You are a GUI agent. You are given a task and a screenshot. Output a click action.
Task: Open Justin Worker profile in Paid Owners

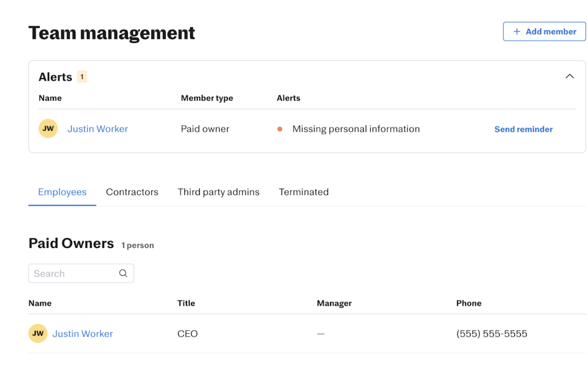pyautogui.click(x=83, y=334)
